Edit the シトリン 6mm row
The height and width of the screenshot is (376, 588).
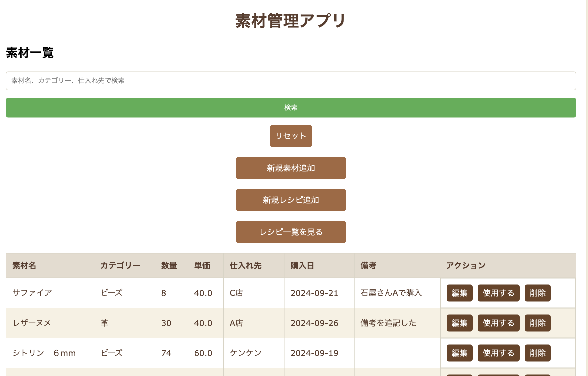tap(459, 353)
